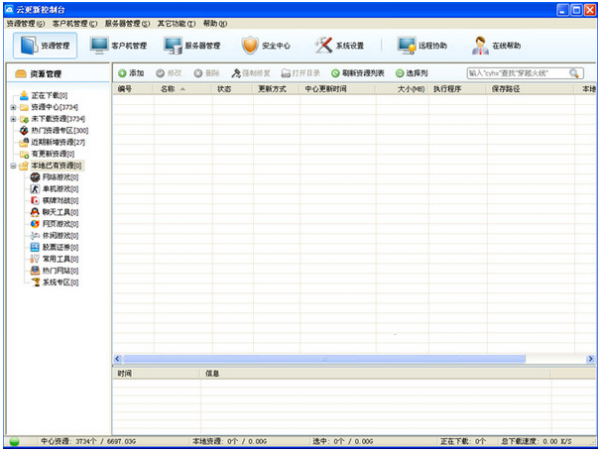Click the 信息 log column header
Viewport: 600px width, 452px height.
click(x=375, y=374)
